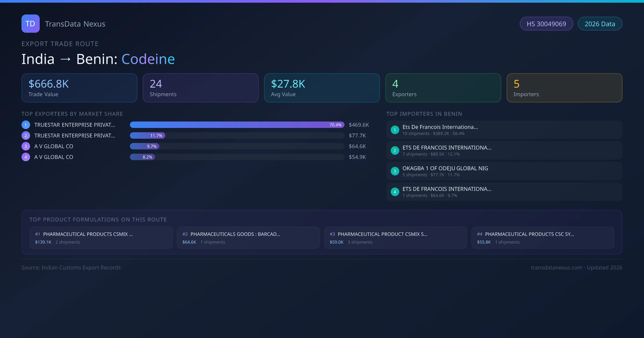Click rank badge 3 next to A V GLOBAL CO
644x338 pixels.
coord(25,146)
